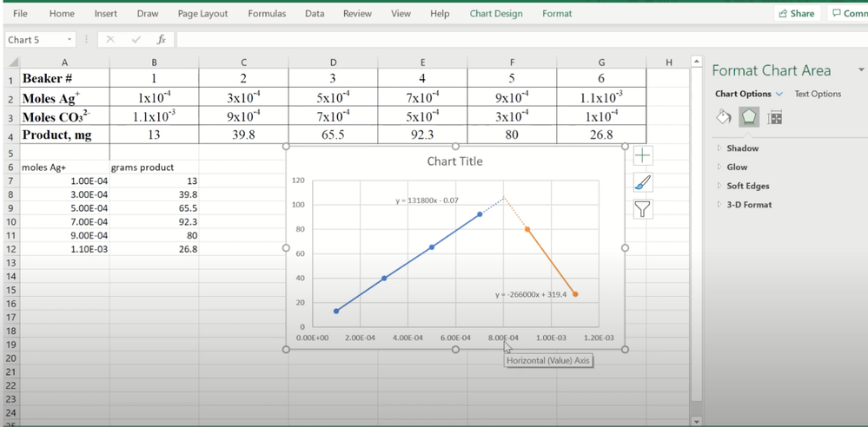The image size is (868, 427).
Task: Select the Chart Title text
Action: (454, 161)
